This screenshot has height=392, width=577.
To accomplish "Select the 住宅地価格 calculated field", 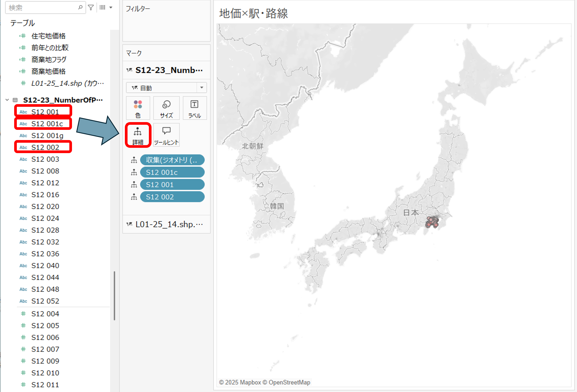I will coord(48,36).
